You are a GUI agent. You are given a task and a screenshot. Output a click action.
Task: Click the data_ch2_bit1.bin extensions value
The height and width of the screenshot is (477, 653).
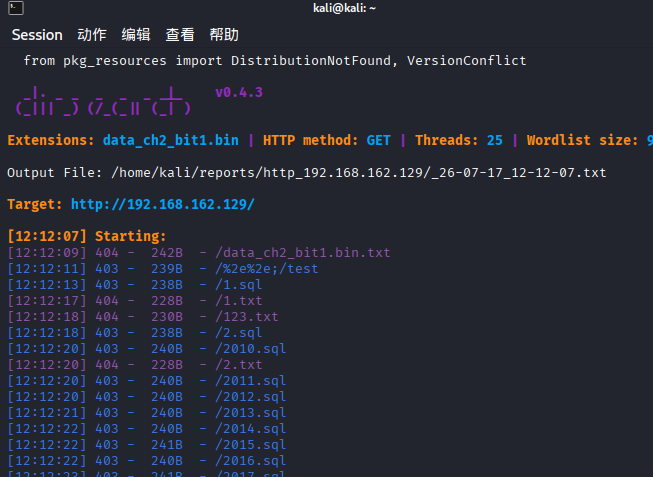(171, 140)
